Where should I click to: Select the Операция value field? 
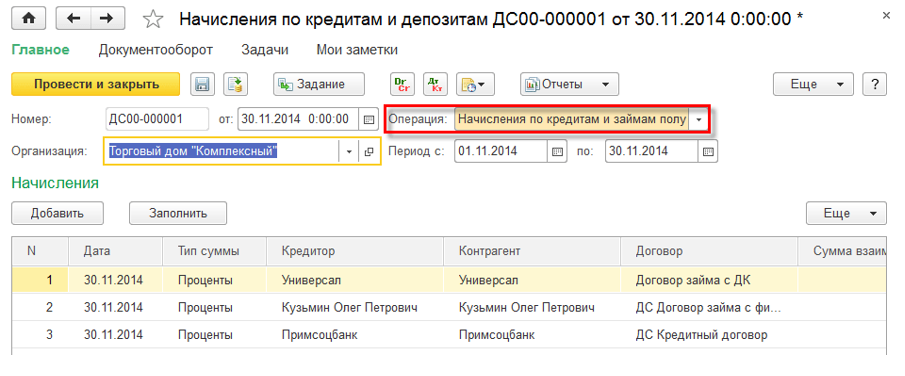click(571, 120)
